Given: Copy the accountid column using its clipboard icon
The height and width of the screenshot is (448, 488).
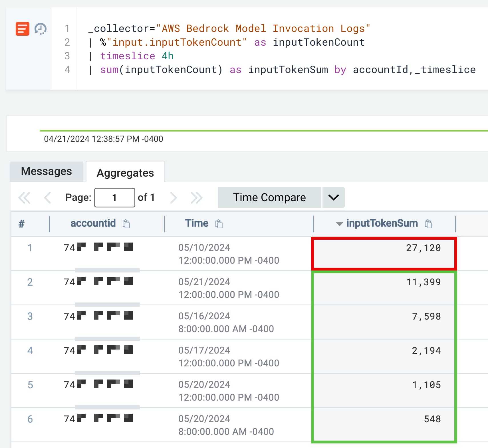Looking at the screenshot, I should coord(125,224).
